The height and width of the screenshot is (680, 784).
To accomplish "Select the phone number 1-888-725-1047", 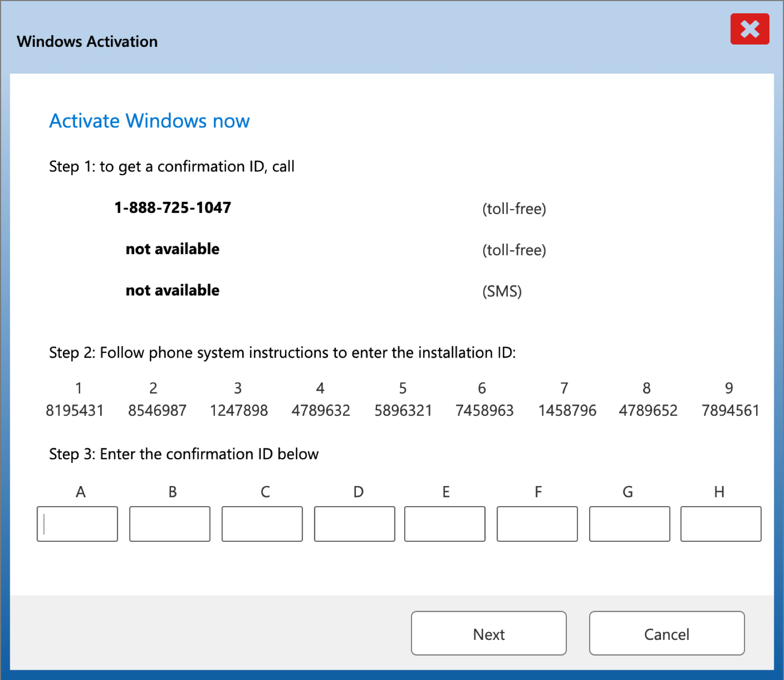I will pyautogui.click(x=173, y=208).
